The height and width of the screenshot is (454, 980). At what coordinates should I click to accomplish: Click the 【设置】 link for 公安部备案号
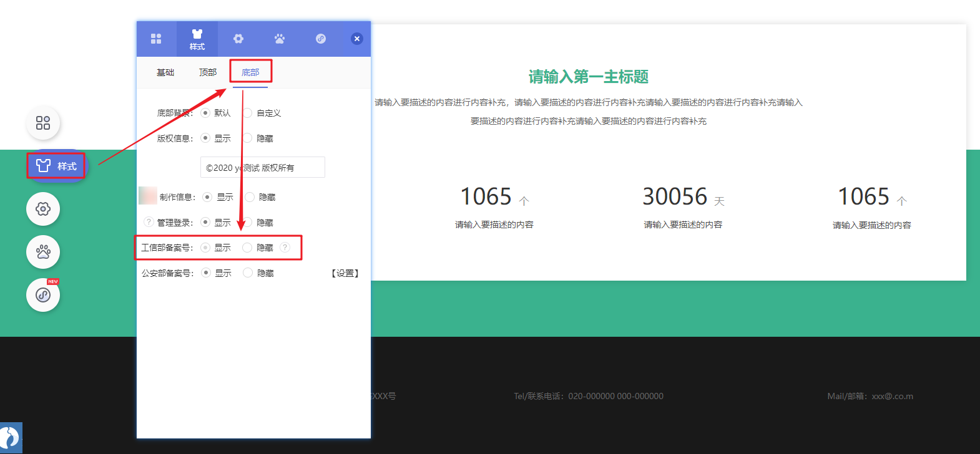[x=345, y=273]
